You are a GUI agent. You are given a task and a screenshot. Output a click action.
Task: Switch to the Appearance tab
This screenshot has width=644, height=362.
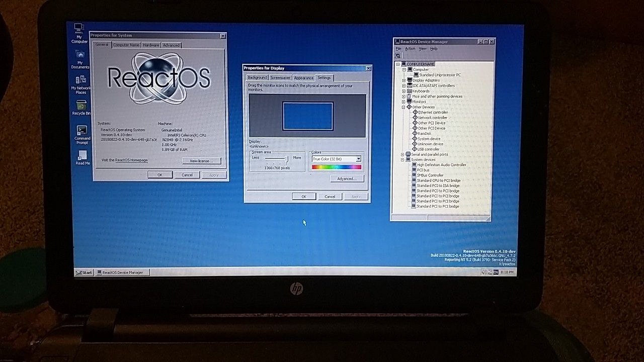(x=304, y=78)
